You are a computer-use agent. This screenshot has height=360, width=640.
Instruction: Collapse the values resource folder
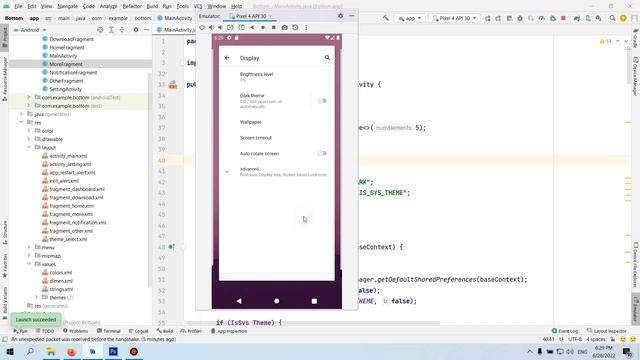pos(29,264)
